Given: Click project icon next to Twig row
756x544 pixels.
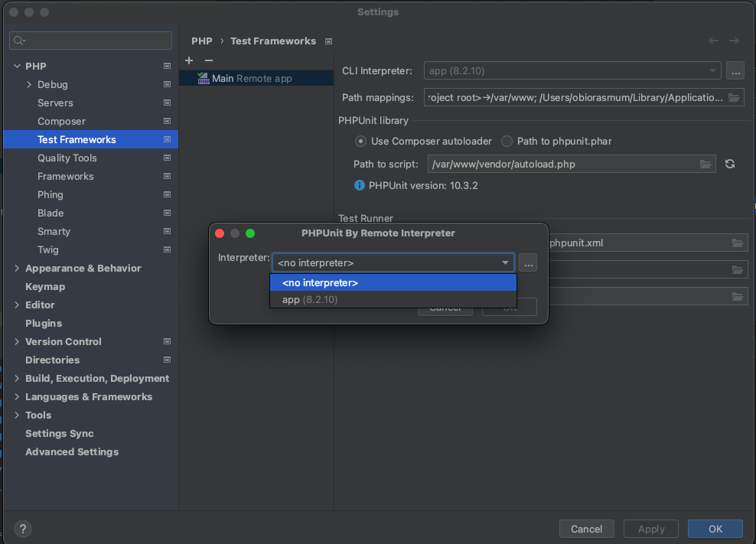Looking at the screenshot, I should 167,250.
